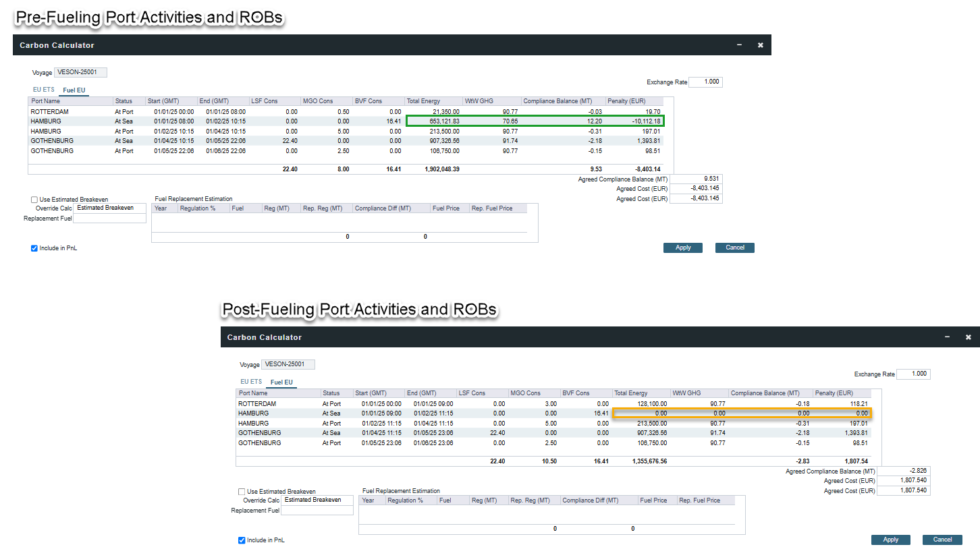Uncheck Include in PnL in Pre-Fueling window
980x547 pixels.
tap(34, 248)
